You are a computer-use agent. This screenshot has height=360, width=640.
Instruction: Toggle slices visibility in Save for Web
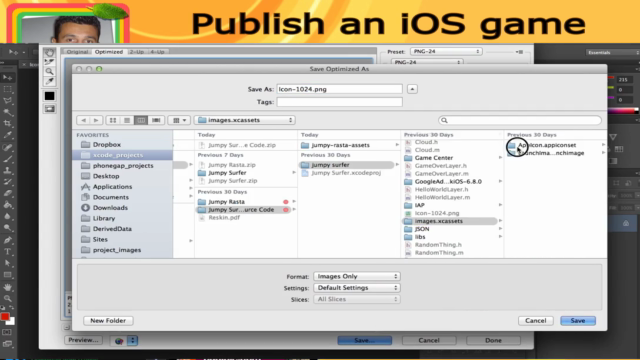49,109
